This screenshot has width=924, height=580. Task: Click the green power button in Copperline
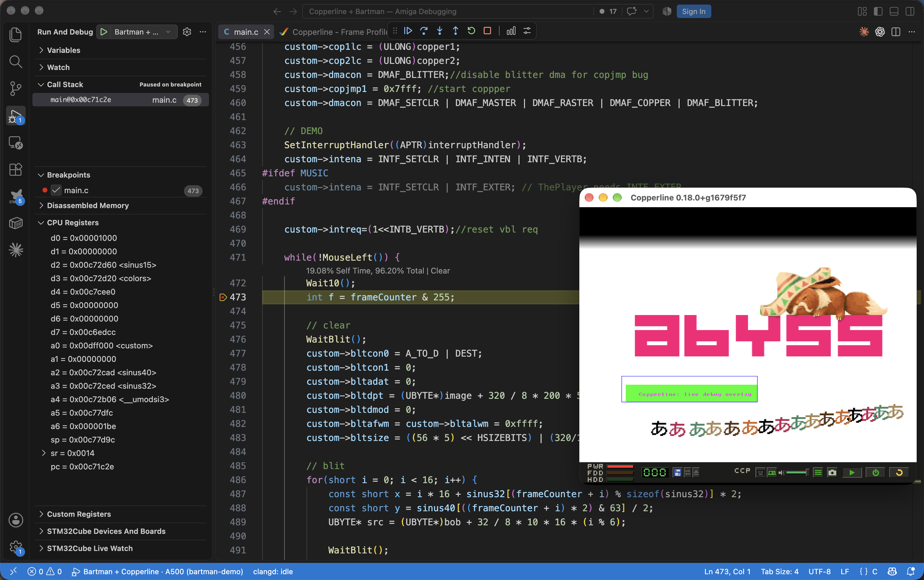pyautogui.click(x=876, y=473)
